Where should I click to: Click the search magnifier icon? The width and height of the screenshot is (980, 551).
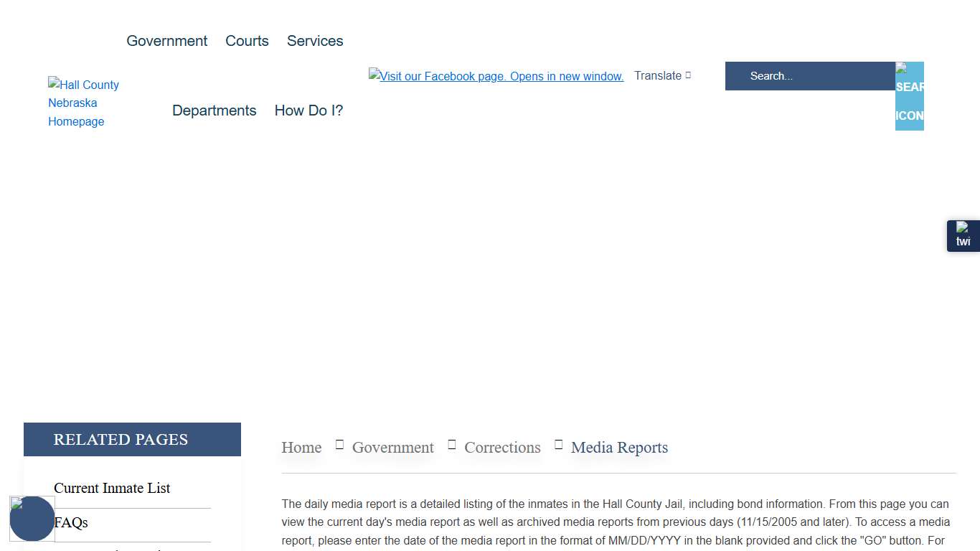909,95
